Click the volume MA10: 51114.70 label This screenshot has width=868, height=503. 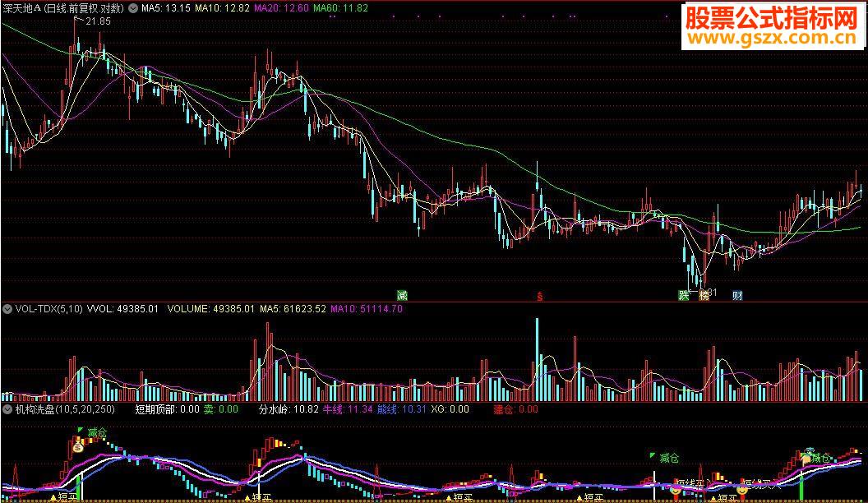(367, 309)
